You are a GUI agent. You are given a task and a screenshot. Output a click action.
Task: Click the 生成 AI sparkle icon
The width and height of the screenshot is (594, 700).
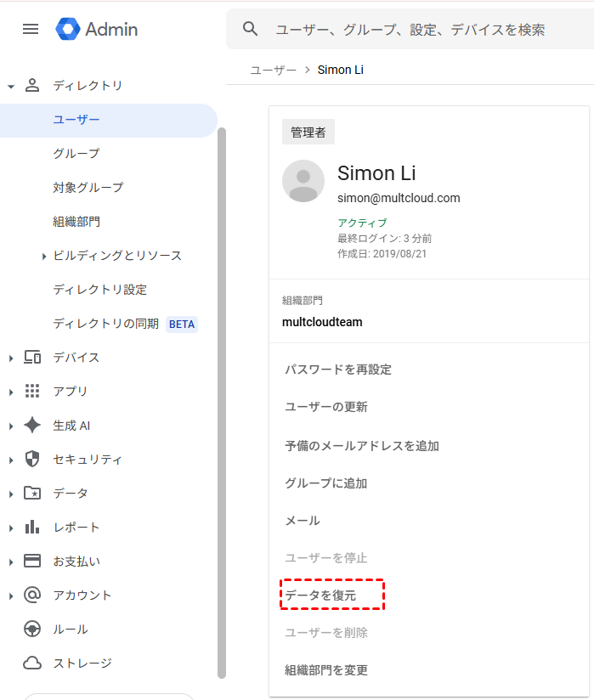[32, 426]
